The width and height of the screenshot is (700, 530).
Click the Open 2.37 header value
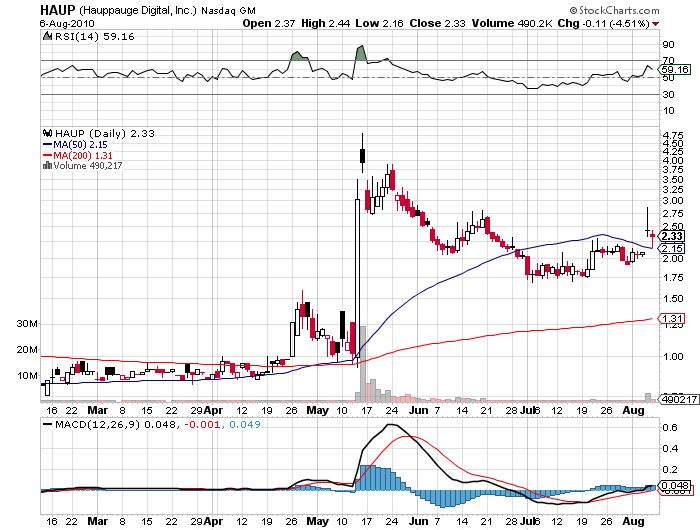(268, 23)
